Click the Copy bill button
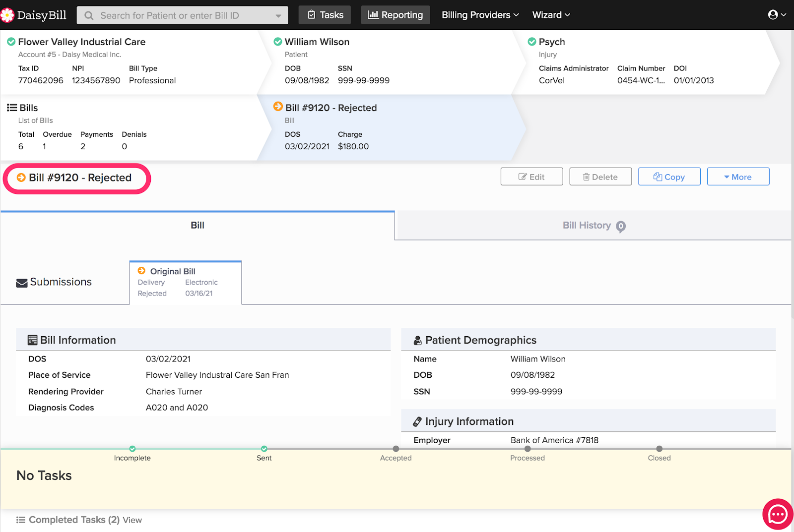 (x=669, y=177)
